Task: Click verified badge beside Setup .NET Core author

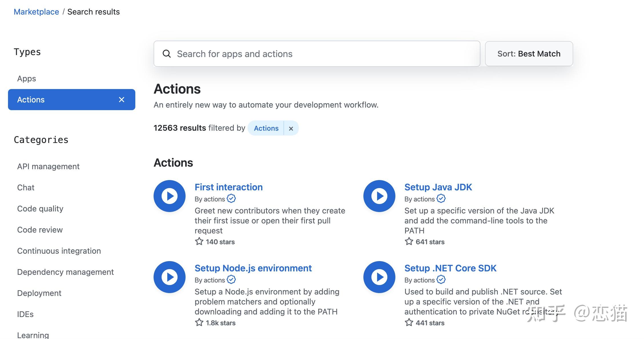Action: click(441, 280)
